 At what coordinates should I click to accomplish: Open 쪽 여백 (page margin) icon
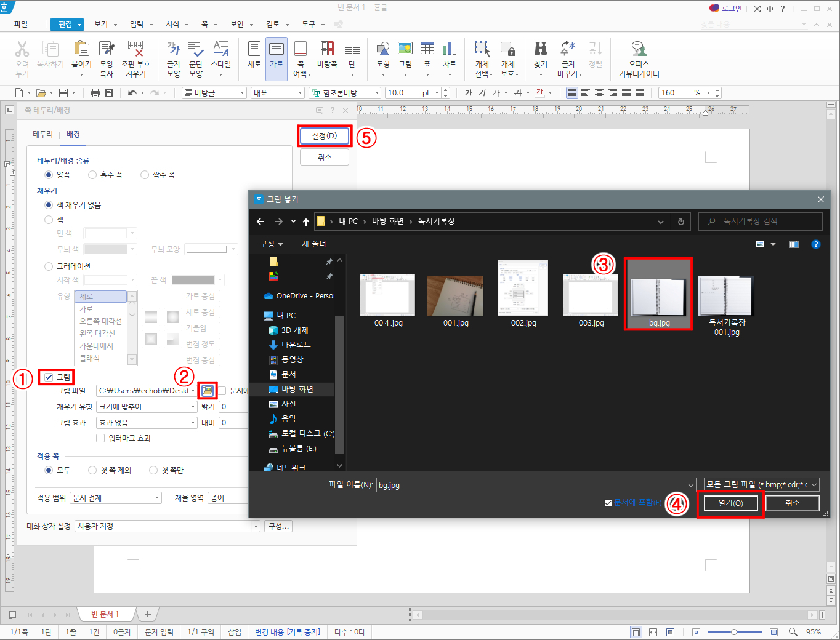click(301, 49)
